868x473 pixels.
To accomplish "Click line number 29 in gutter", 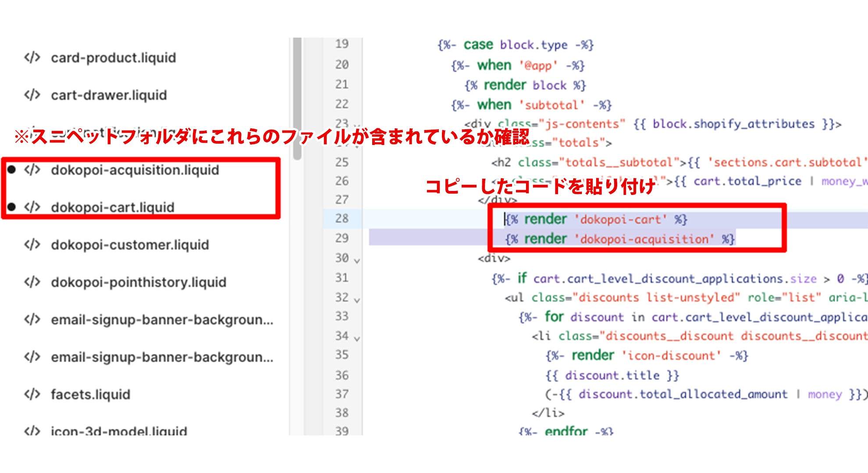I will (x=342, y=238).
